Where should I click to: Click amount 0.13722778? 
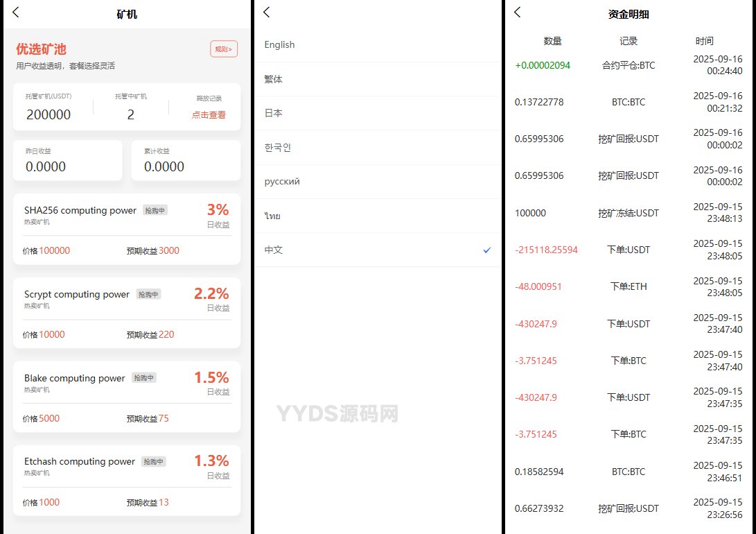pos(539,102)
